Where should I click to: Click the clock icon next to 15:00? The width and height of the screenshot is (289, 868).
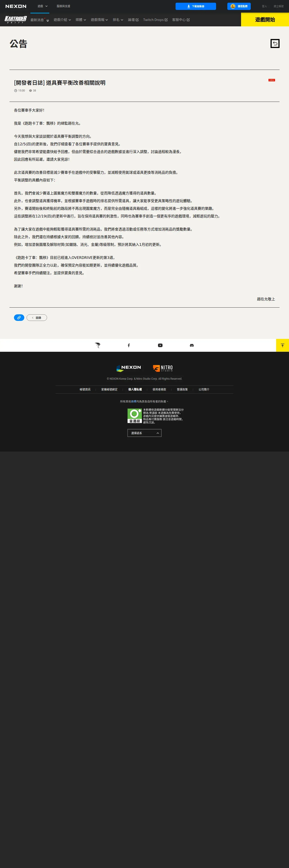pos(16,91)
